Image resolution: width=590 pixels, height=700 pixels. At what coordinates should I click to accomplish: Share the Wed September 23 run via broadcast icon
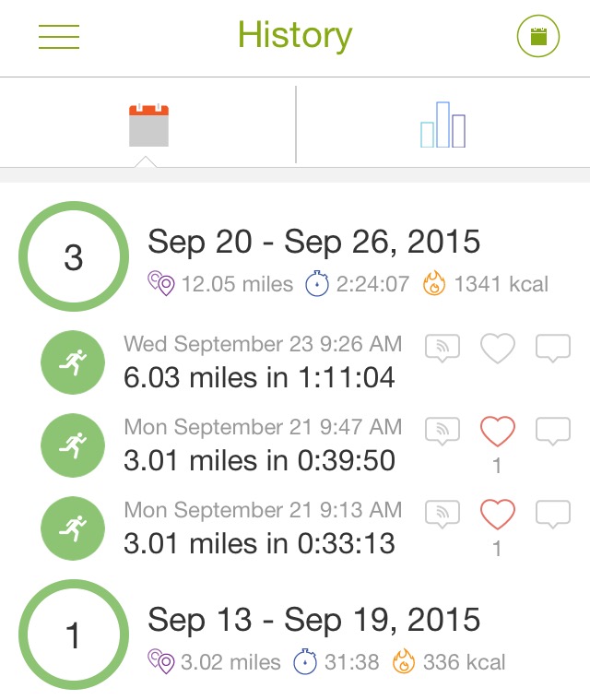[442, 348]
